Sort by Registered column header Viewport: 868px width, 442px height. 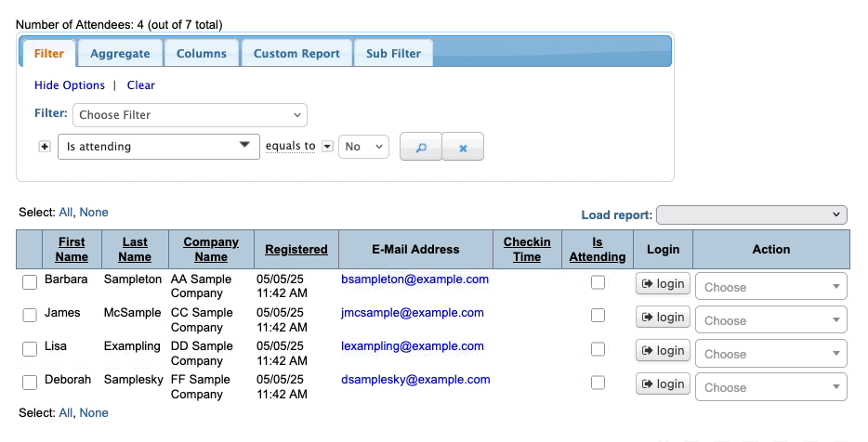click(x=296, y=249)
